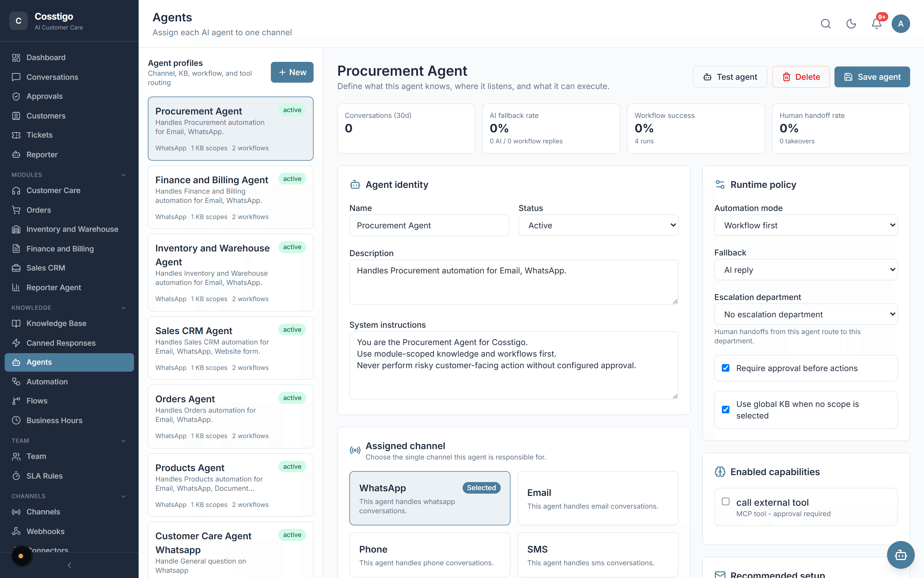924x578 pixels.
Task: Click the red Delete button
Action: [x=801, y=77]
